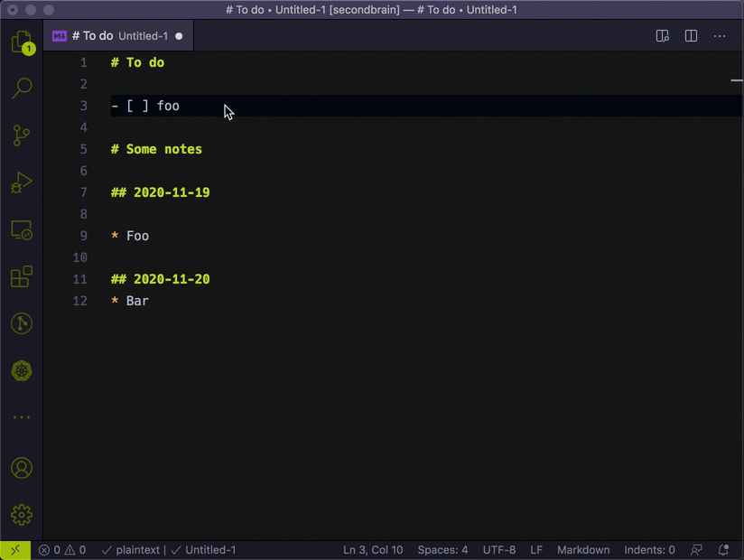
Task: Open Run and Debug view
Action: (21, 183)
